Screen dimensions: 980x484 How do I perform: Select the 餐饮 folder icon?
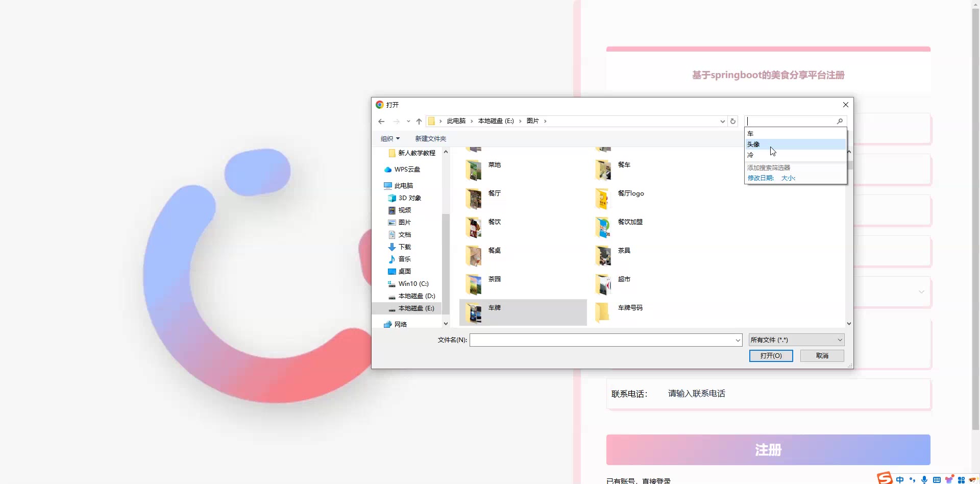click(x=474, y=227)
